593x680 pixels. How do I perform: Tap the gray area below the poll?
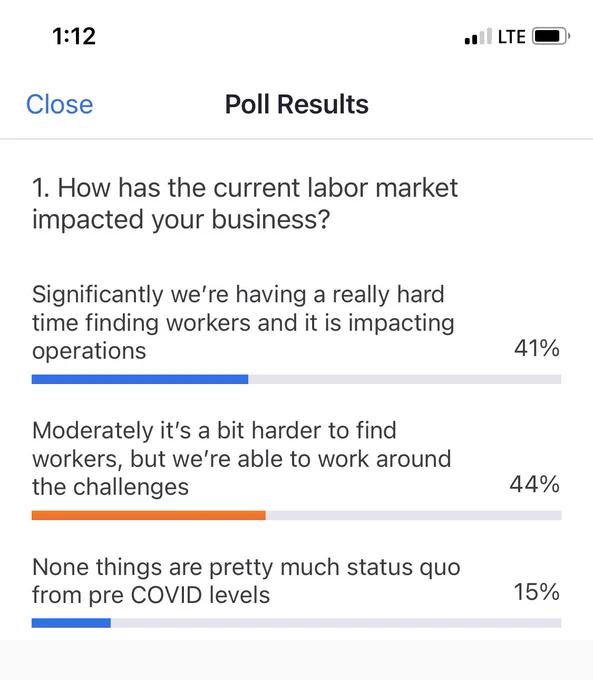tap(296, 660)
